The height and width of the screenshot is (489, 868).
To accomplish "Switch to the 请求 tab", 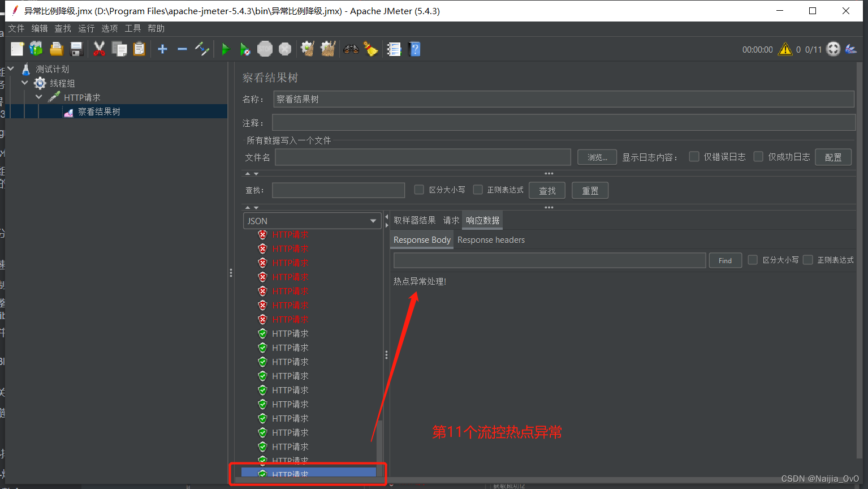I will [x=451, y=220].
